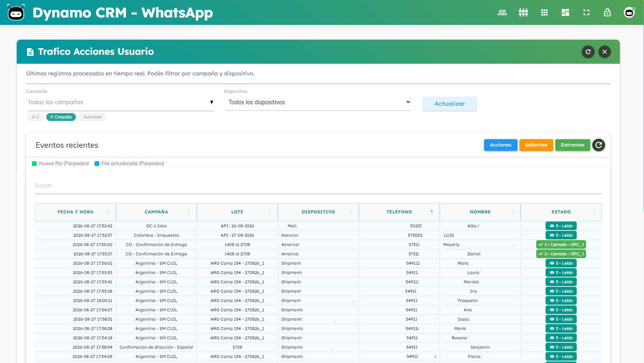Open the Dispositivo dropdown Todos los dispositivos

(318, 102)
